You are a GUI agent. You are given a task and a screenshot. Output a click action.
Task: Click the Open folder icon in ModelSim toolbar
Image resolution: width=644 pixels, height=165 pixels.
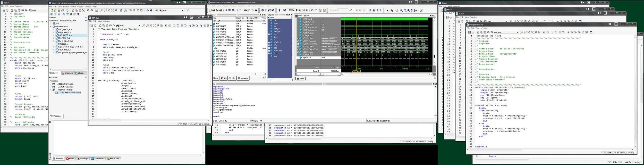coord(214,10)
